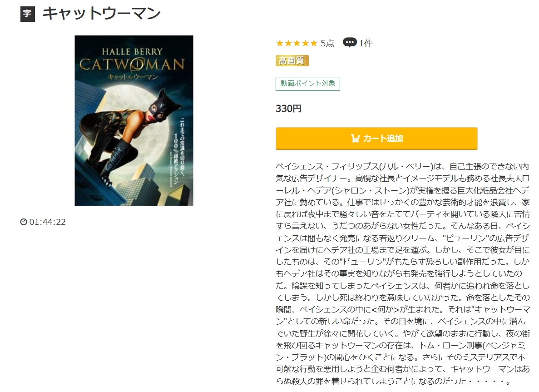The width and height of the screenshot is (539, 392).
Task: Click the movie synopsis description text
Action: (402, 274)
